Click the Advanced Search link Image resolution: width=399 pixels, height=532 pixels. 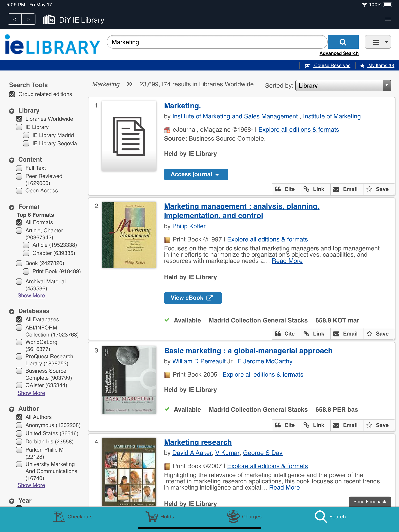coord(339,53)
